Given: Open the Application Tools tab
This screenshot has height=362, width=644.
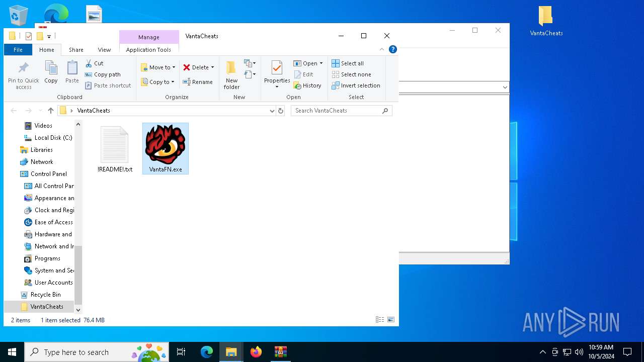Looking at the screenshot, I should pos(148,50).
